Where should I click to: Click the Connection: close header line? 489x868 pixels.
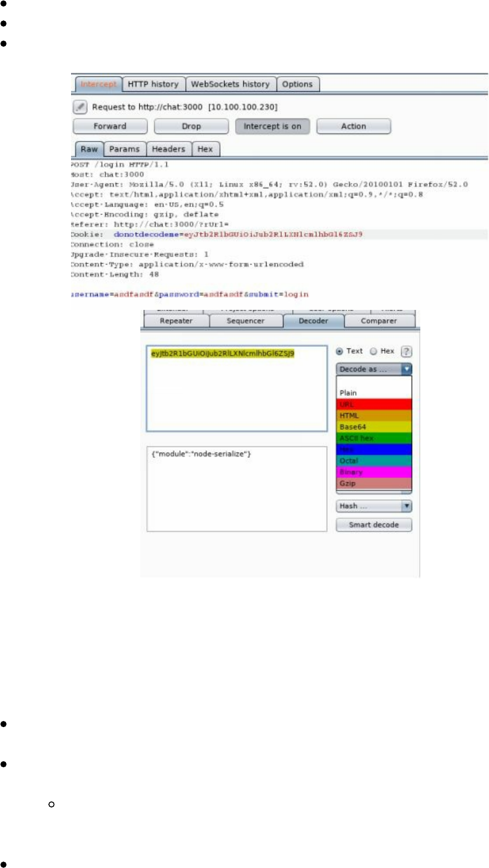[x=112, y=244]
